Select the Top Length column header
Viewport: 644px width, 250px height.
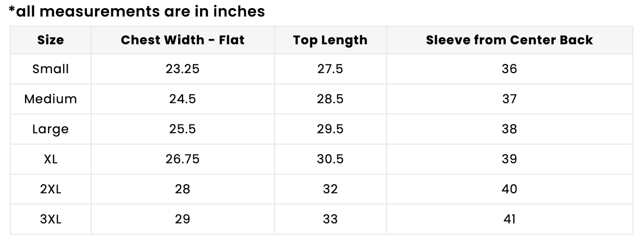(330, 40)
